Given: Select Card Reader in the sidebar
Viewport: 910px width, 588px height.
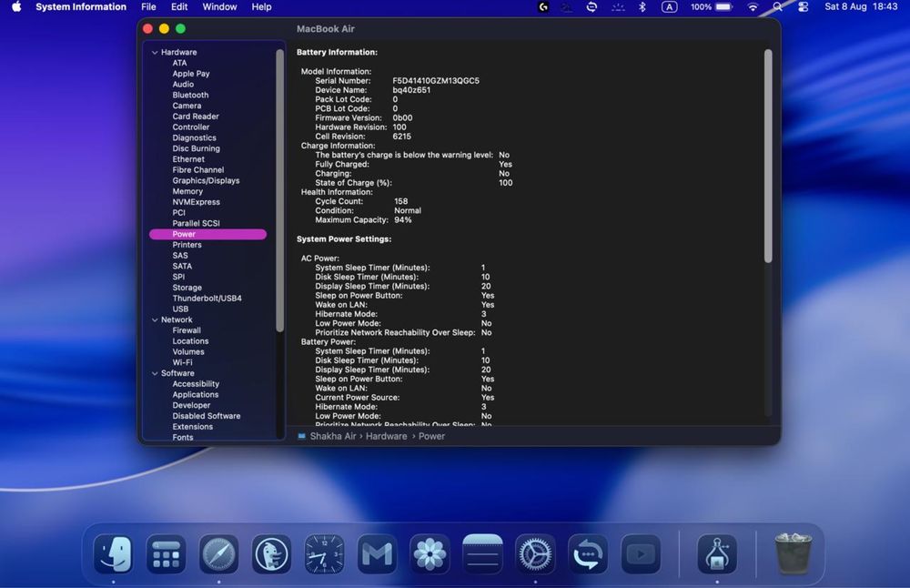Looking at the screenshot, I should coord(196,117).
